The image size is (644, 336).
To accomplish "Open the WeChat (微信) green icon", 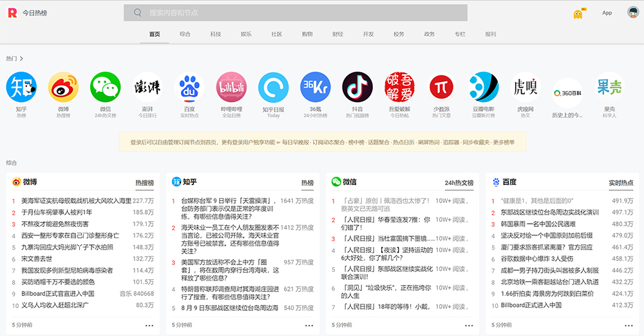I will 105,87.
